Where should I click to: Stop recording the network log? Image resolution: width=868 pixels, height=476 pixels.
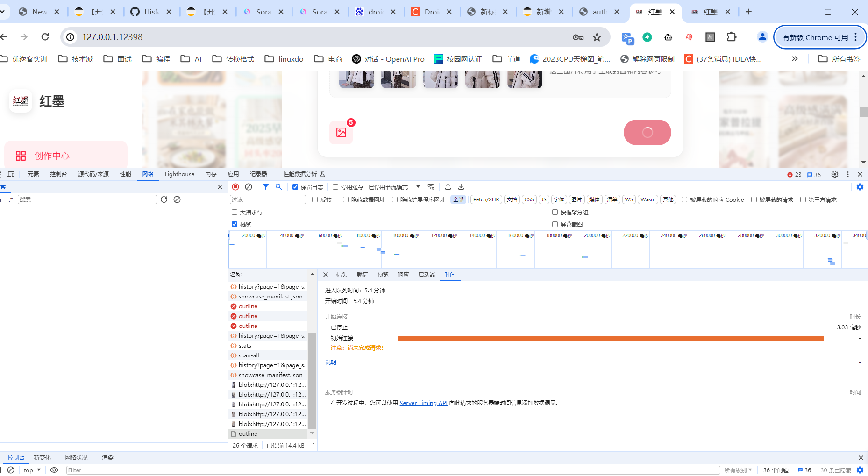point(235,187)
